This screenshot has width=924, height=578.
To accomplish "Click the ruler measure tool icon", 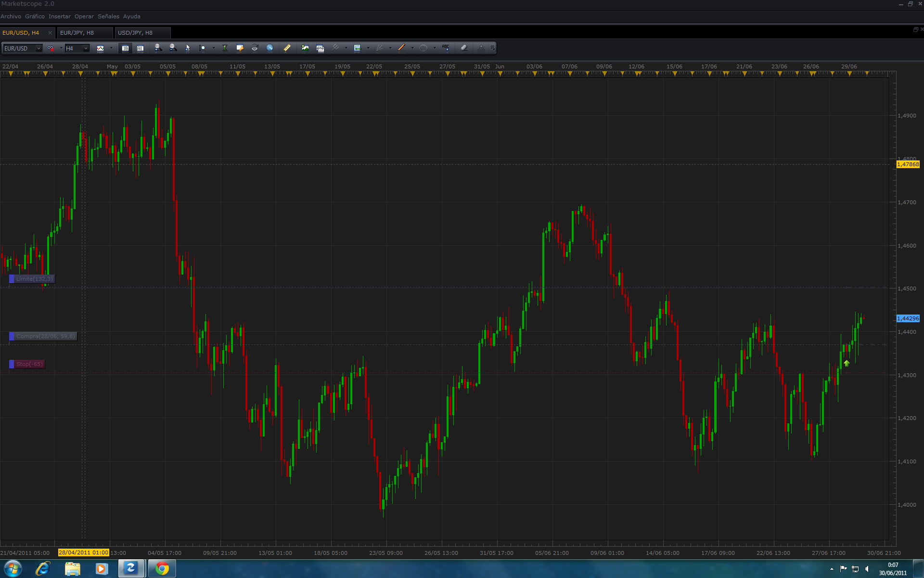I will pos(287,48).
